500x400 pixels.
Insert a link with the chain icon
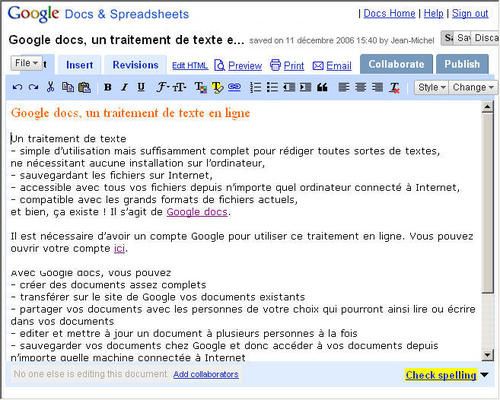[x=234, y=87]
